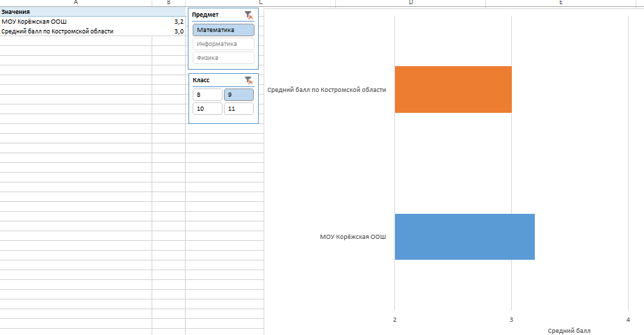
Task: Select column E header
Action: point(561,3)
